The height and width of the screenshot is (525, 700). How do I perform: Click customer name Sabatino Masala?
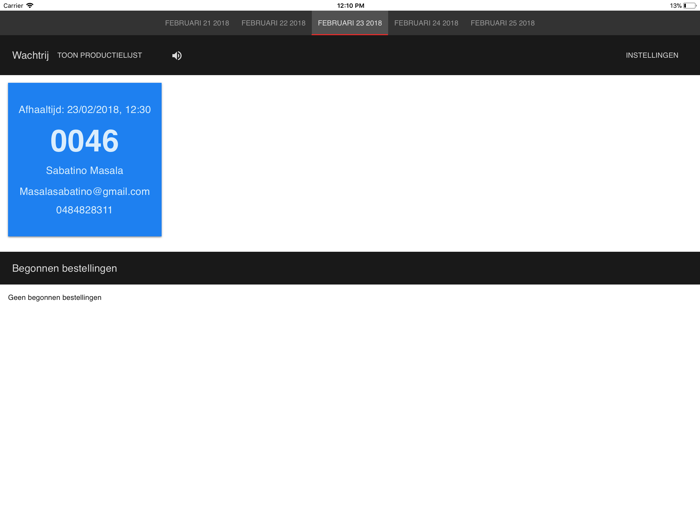(x=85, y=171)
